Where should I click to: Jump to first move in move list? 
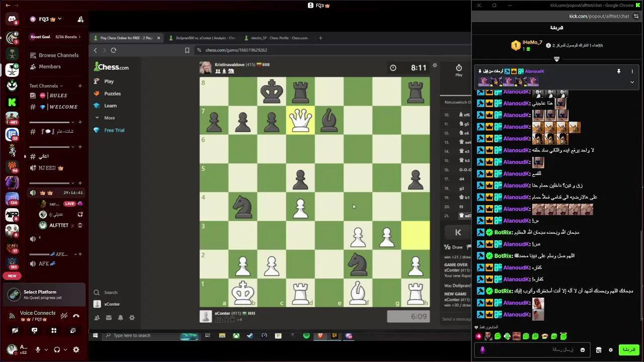pos(458,232)
